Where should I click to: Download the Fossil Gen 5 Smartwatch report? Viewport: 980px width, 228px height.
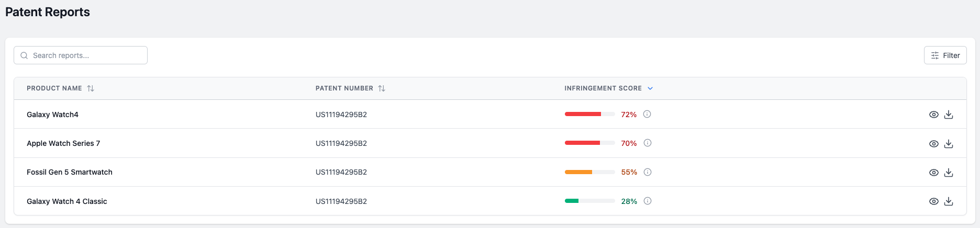click(949, 173)
